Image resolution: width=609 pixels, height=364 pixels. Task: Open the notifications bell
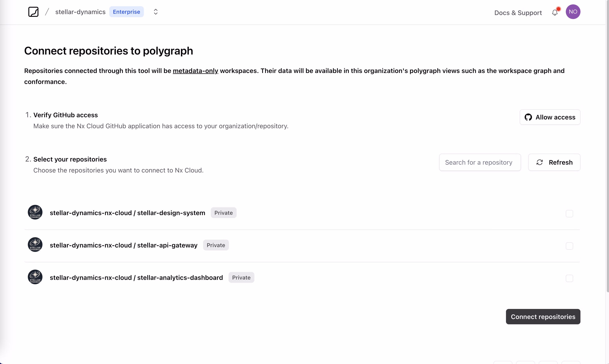tap(554, 12)
